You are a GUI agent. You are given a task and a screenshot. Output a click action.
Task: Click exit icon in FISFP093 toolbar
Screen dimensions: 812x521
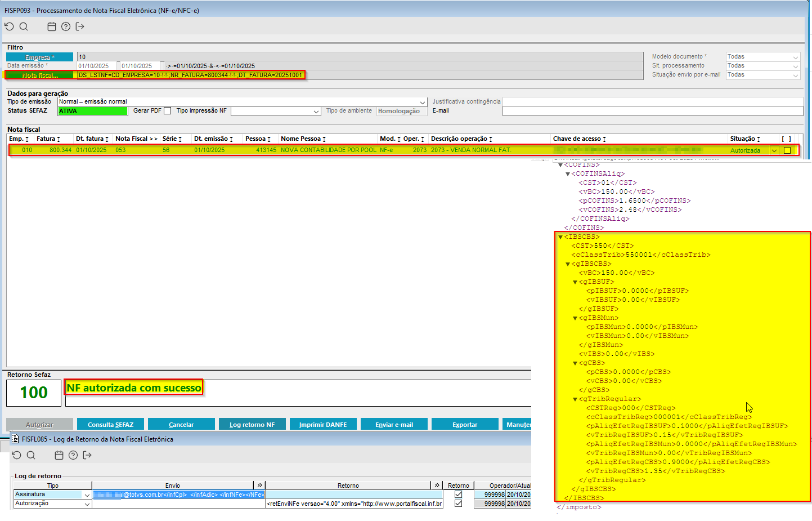(80, 26)
